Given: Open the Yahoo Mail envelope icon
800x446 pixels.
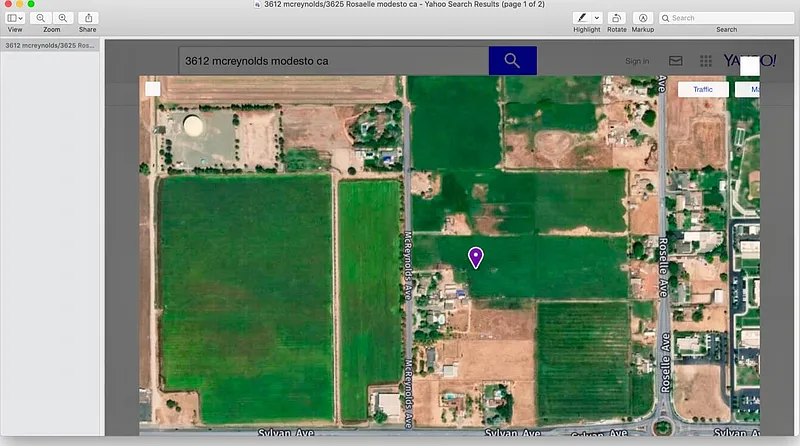Looking at the screenshot, I should [676, 61].
